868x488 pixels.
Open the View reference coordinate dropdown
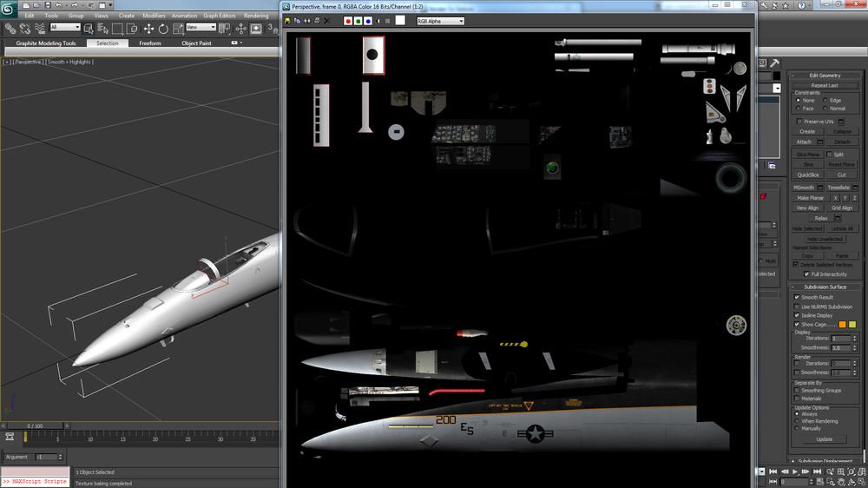[x=200, y=28]
